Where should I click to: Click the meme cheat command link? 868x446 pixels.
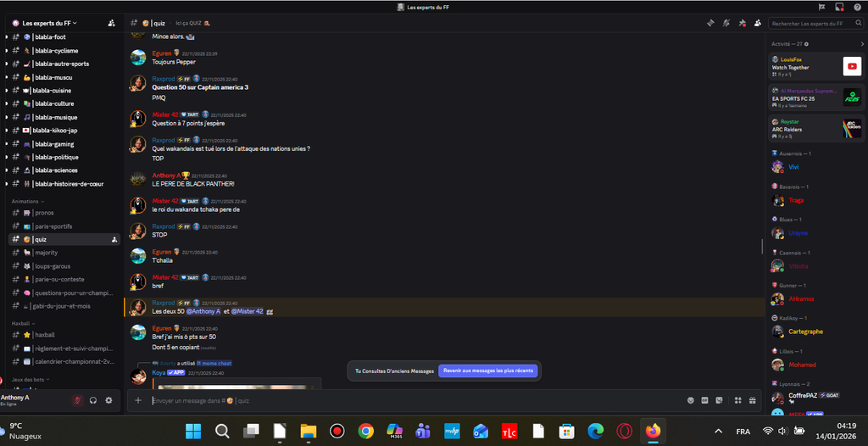(x=214, y=363)
